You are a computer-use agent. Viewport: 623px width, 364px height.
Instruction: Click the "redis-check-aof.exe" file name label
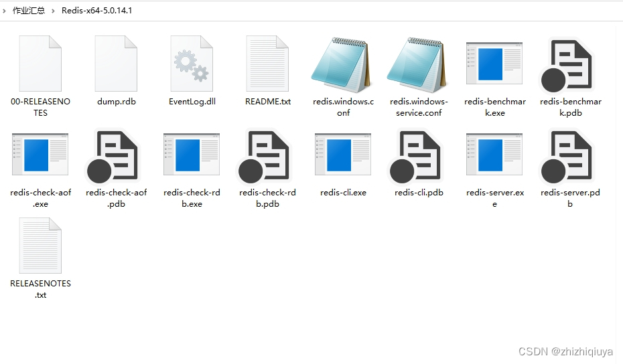click(40, 198)
